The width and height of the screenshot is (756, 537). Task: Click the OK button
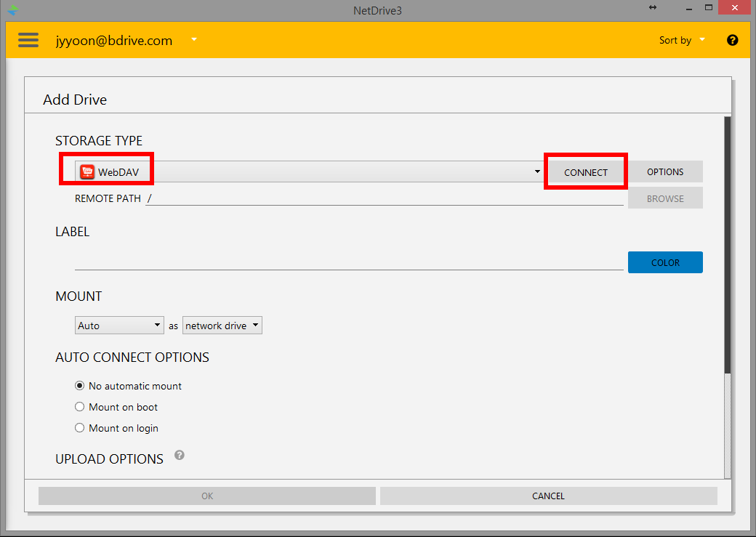coord(207,496)
